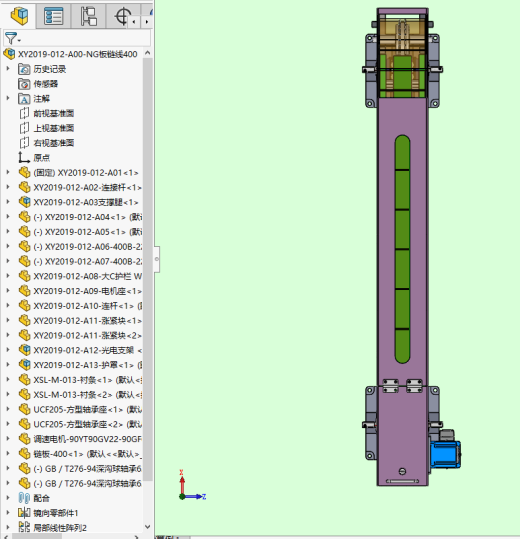Click the 注解 annotations icon
This screenshot has width=520, height=539.
pos(24,99)
